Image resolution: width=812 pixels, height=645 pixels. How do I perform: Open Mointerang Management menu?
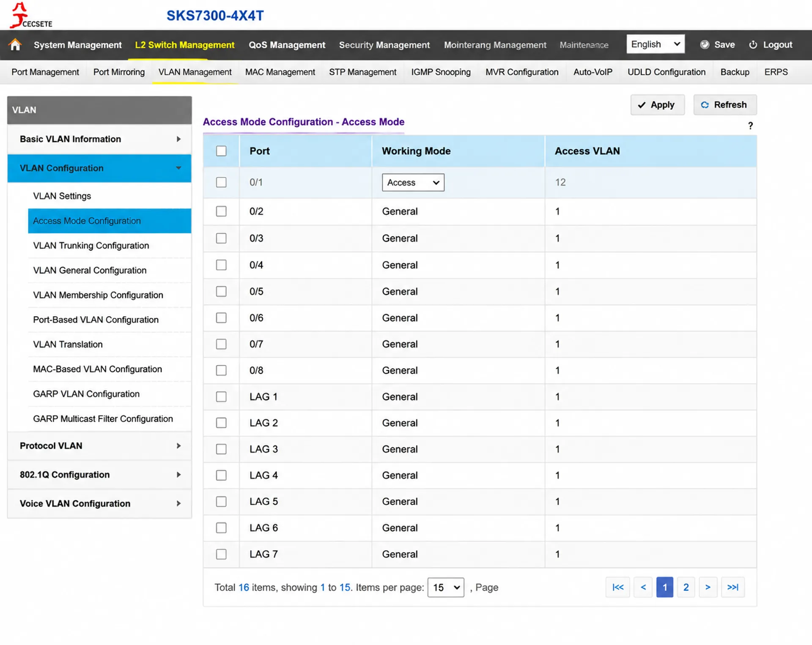click(495, 45)
